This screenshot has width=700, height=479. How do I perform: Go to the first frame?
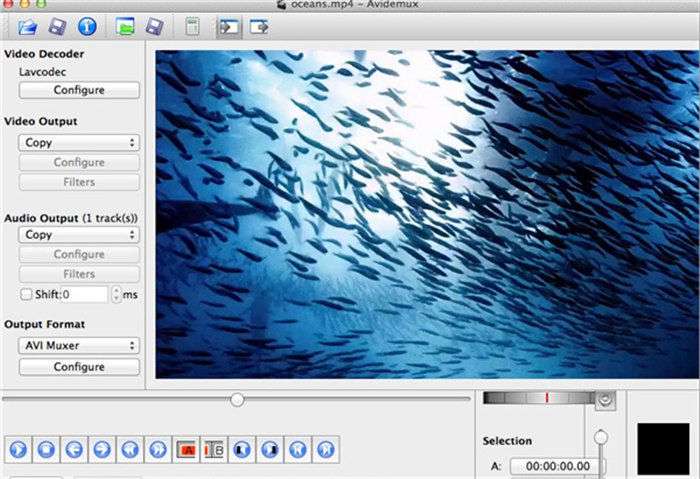tap(298, 449)
